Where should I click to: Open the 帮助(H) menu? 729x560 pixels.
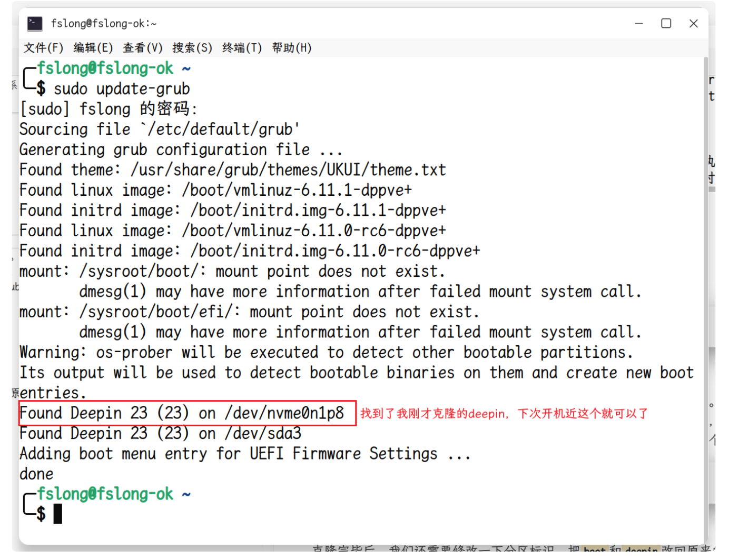point(291,48)
